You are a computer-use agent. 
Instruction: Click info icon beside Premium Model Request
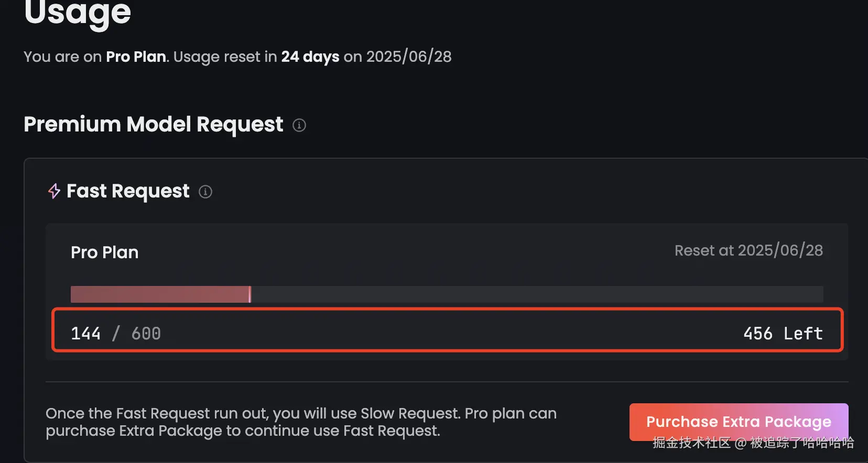pyautogui.click(x=299, y=125)
